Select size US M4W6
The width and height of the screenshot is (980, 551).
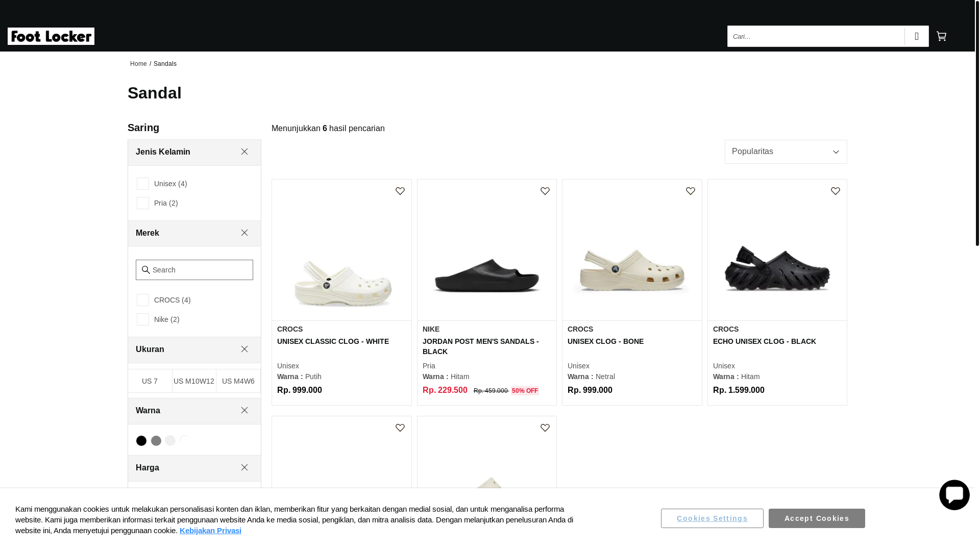click(x=238, y=381)
